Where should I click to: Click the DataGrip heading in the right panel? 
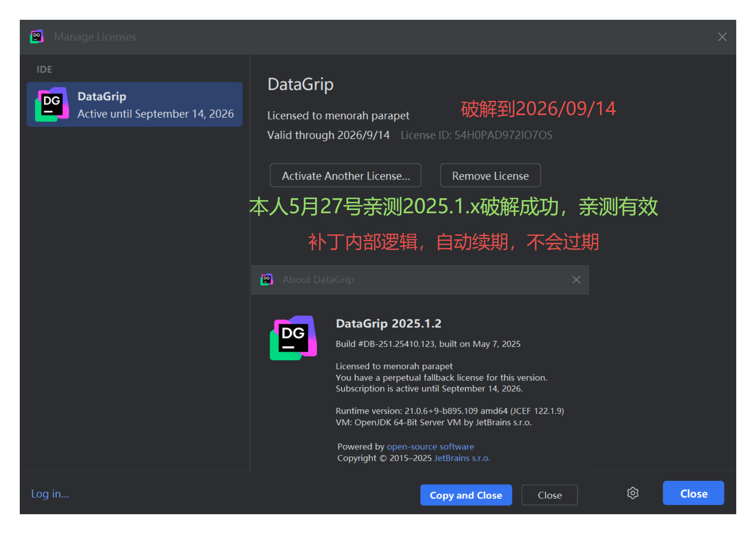pyautogui.click(x=301, y=85)
